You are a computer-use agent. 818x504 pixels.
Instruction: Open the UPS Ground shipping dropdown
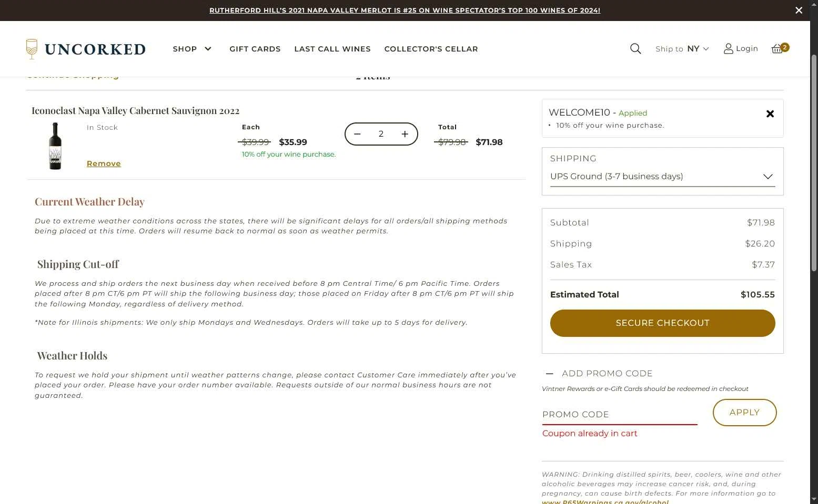coord(662,177)
